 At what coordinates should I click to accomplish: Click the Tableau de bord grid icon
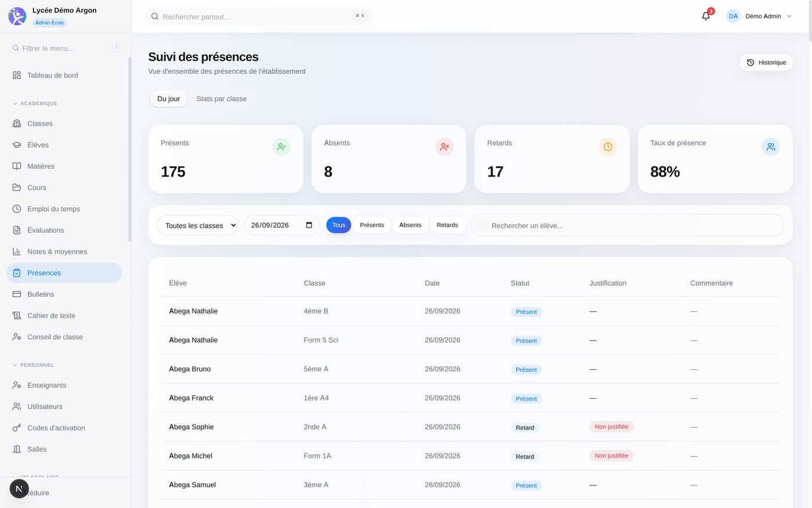(17, 75)
